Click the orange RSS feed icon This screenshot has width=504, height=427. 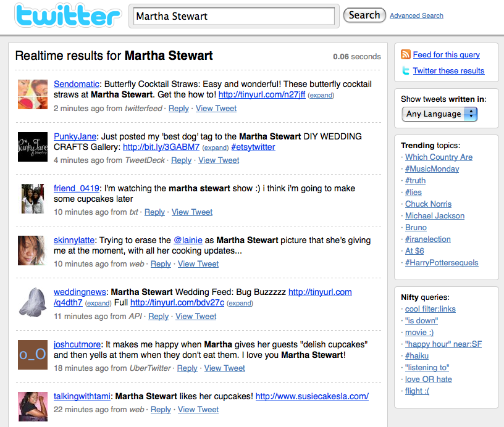(x=406, y=54)
